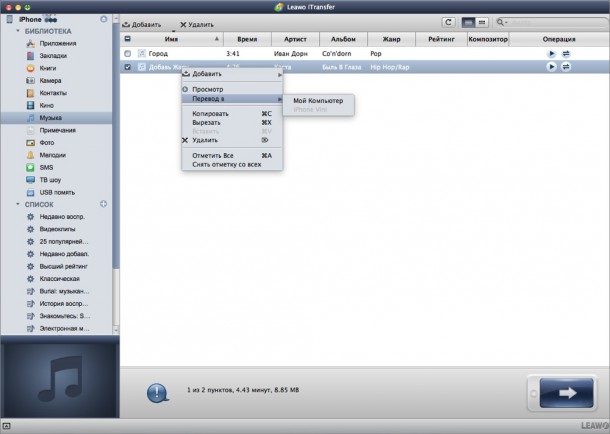Check the Город track checkbox
610x434 pixels.
tap(128, 54)
